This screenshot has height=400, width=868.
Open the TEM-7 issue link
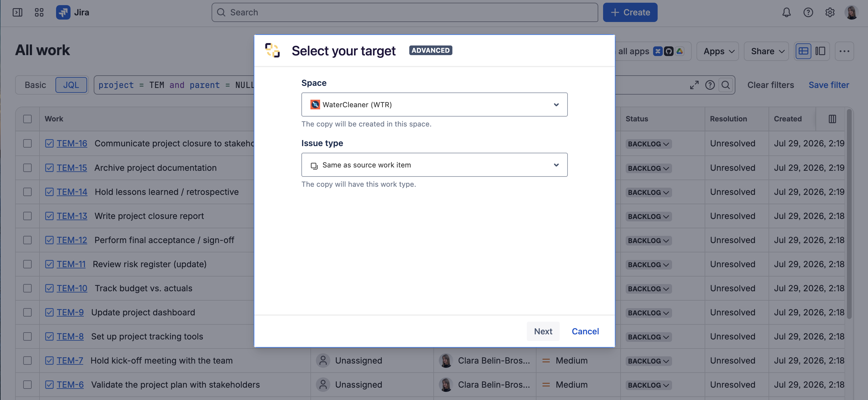click(x=70, y=361)
